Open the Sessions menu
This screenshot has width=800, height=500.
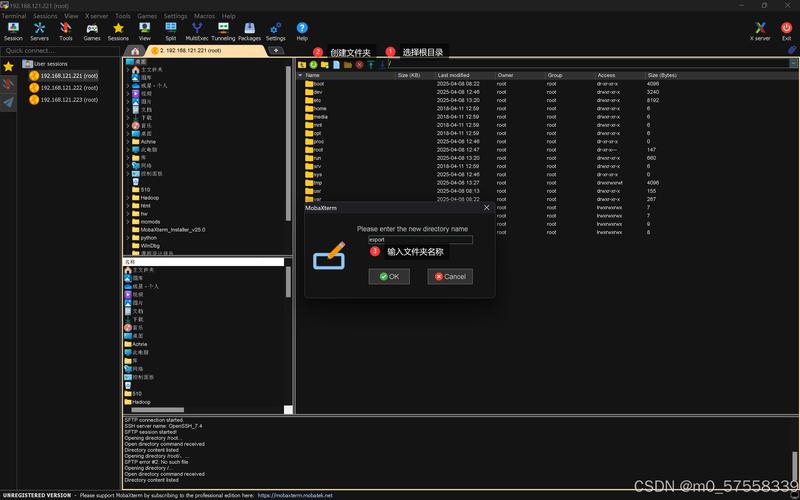pos(45,16)
